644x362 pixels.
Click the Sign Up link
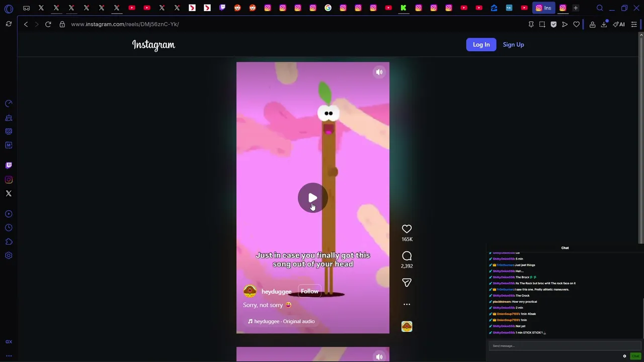coord(513,44)
